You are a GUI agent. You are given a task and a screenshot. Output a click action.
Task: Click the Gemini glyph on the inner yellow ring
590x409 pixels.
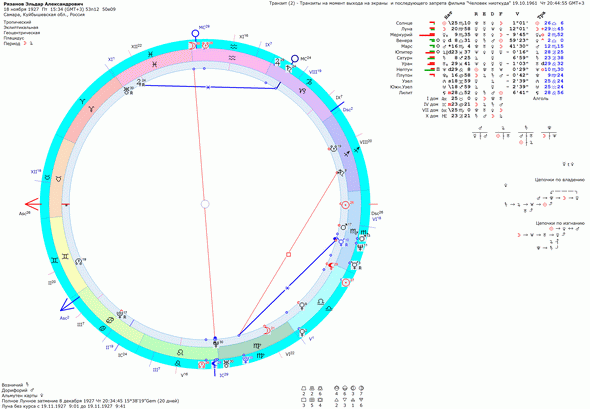point(65,256)
